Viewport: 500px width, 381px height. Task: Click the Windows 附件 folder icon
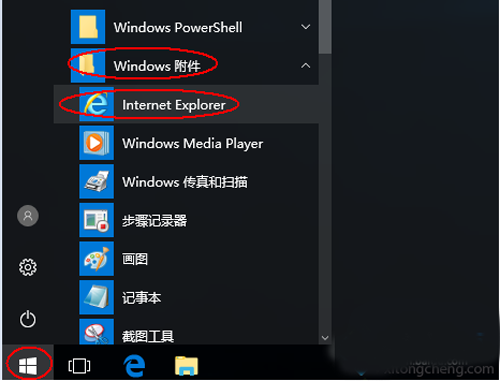coord(88,65)
